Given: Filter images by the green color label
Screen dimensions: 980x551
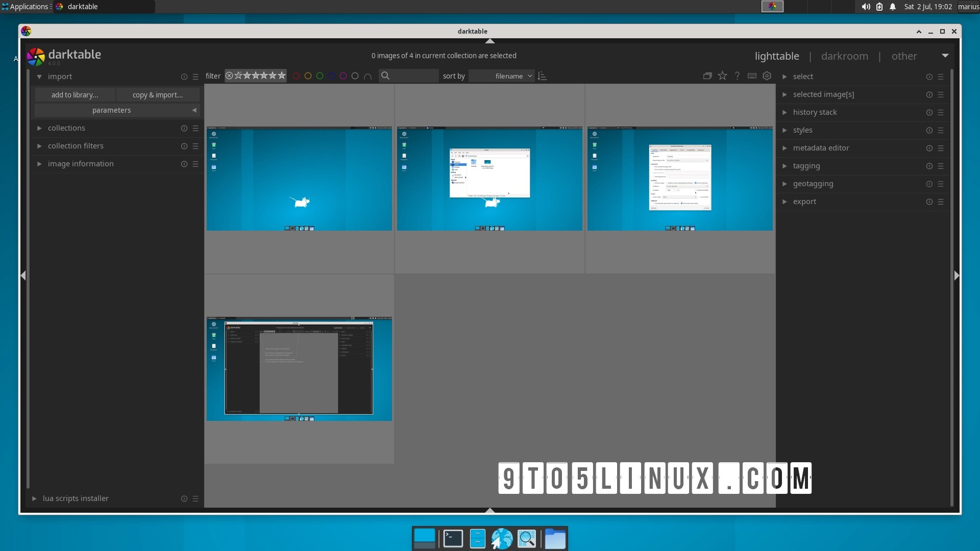Looking at the screenshot, I should click(320, 76).
